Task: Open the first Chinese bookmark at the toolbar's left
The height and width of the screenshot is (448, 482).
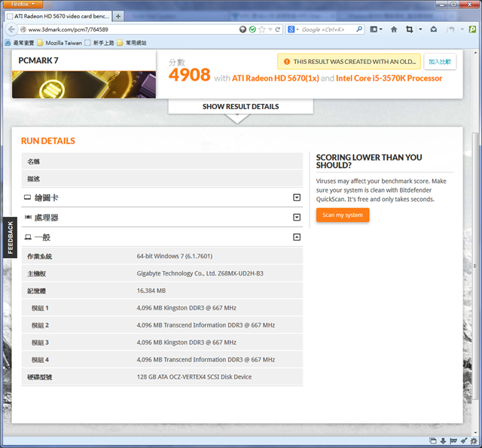Action: click(x=20, y=43)
